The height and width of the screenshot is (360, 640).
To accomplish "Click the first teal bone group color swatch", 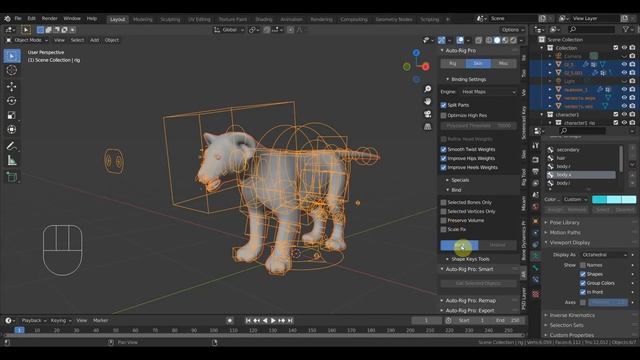I will coord(599,200).
